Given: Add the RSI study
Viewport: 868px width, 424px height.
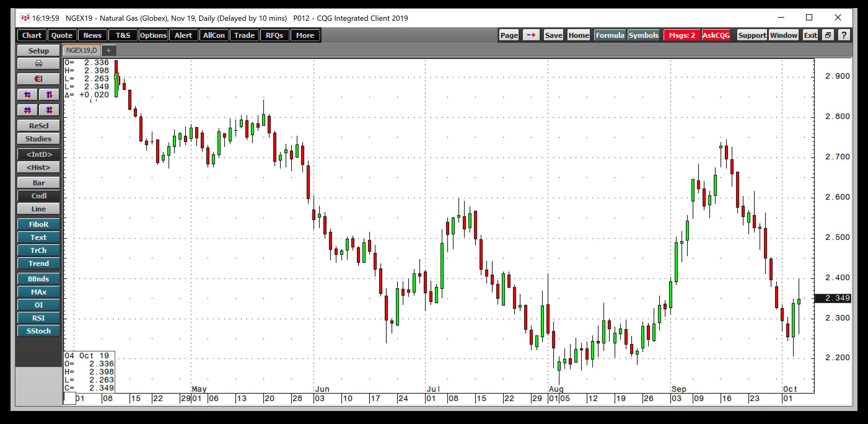Looking at the screenshot, I should 38,318.
